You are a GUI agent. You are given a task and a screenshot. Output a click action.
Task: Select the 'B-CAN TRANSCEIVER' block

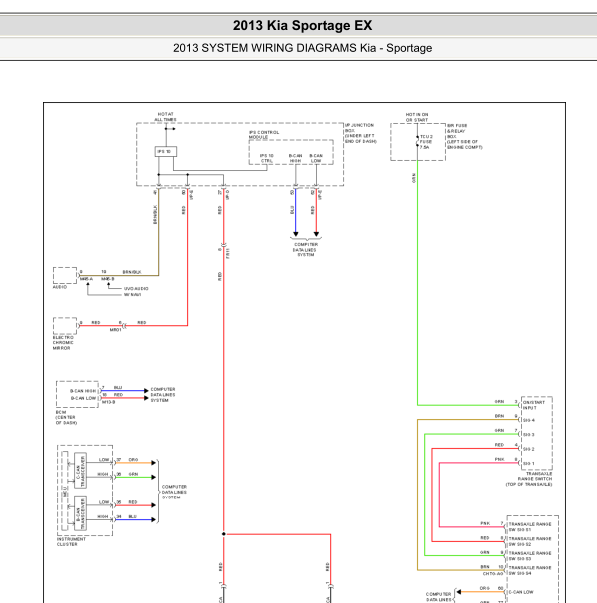coord(80,513)
